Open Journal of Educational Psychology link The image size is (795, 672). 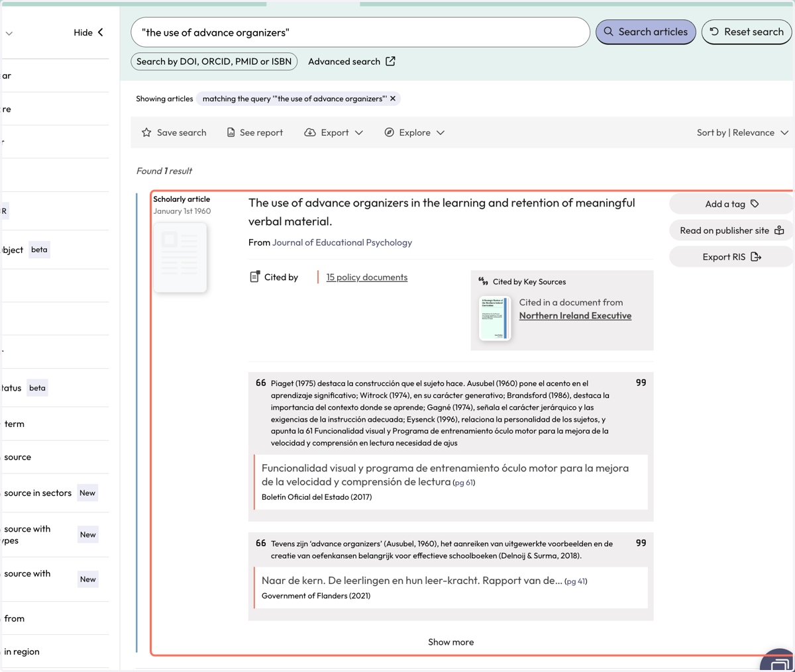pyautogui.click(x=342, y=242)
